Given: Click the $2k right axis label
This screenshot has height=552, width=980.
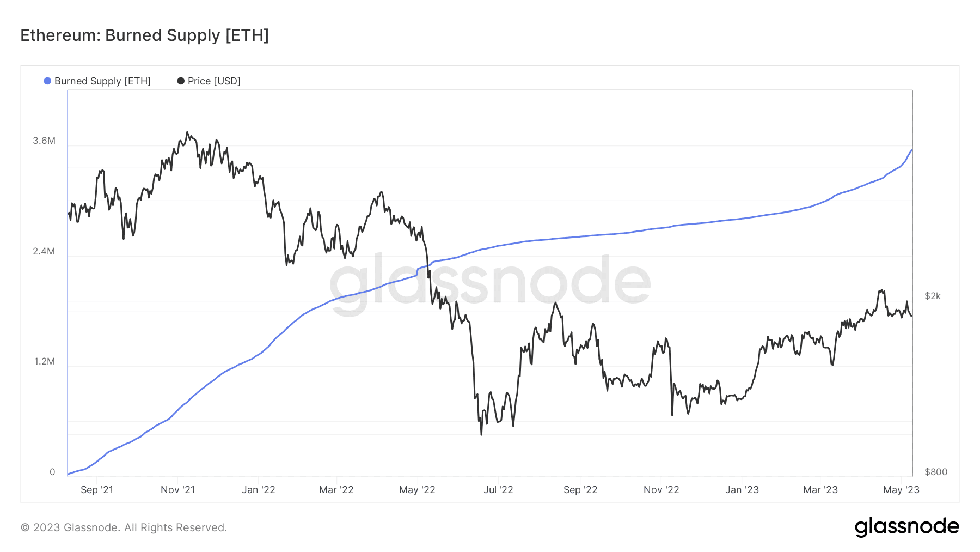Looking at the screenshot, I should coord(933,296).
